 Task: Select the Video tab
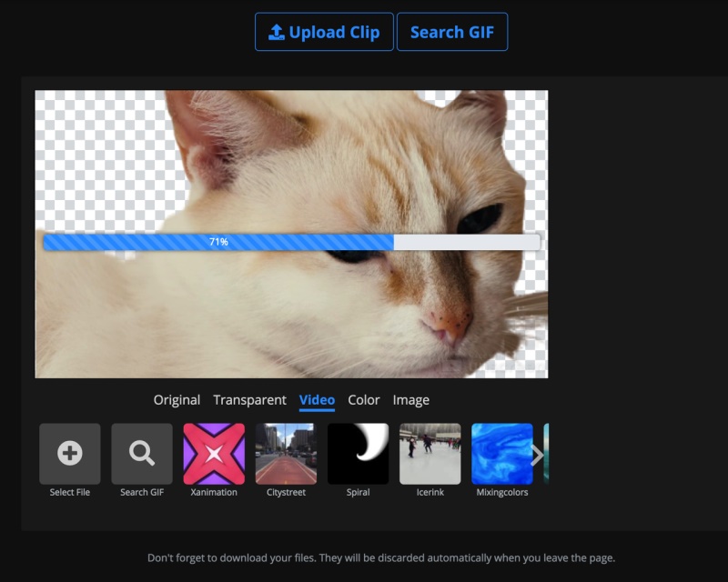[x=317, y=400]
